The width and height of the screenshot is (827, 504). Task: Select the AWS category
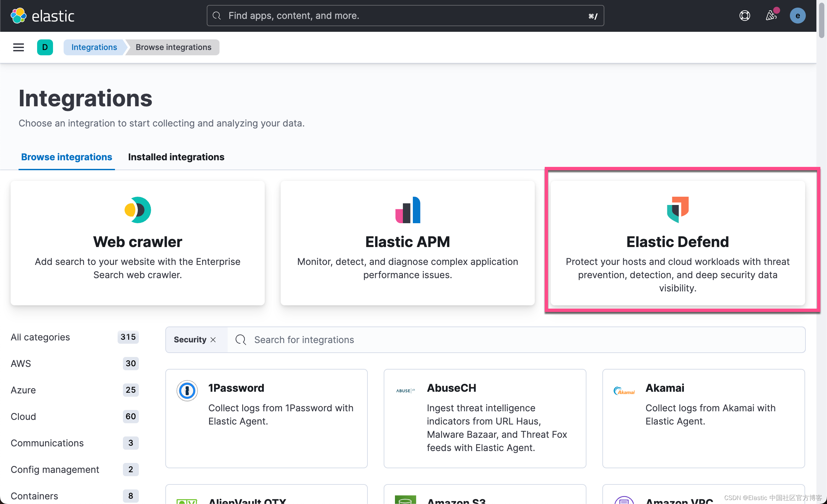[75, 363]
